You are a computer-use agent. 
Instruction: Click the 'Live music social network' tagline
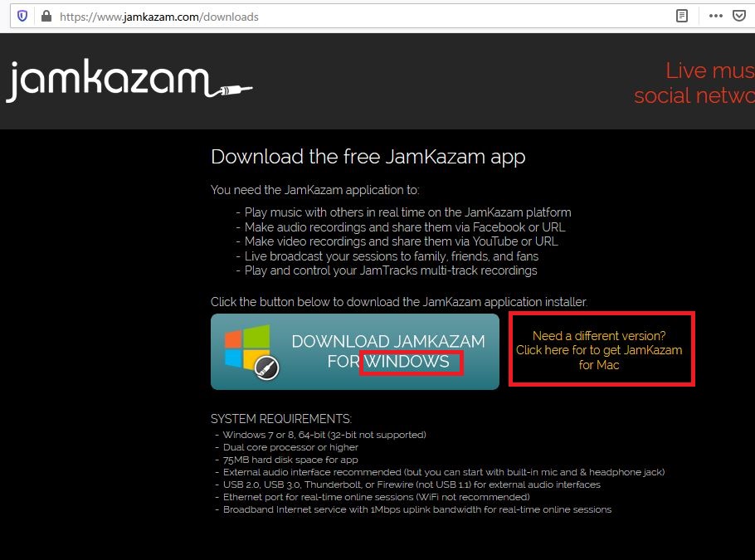694,83
